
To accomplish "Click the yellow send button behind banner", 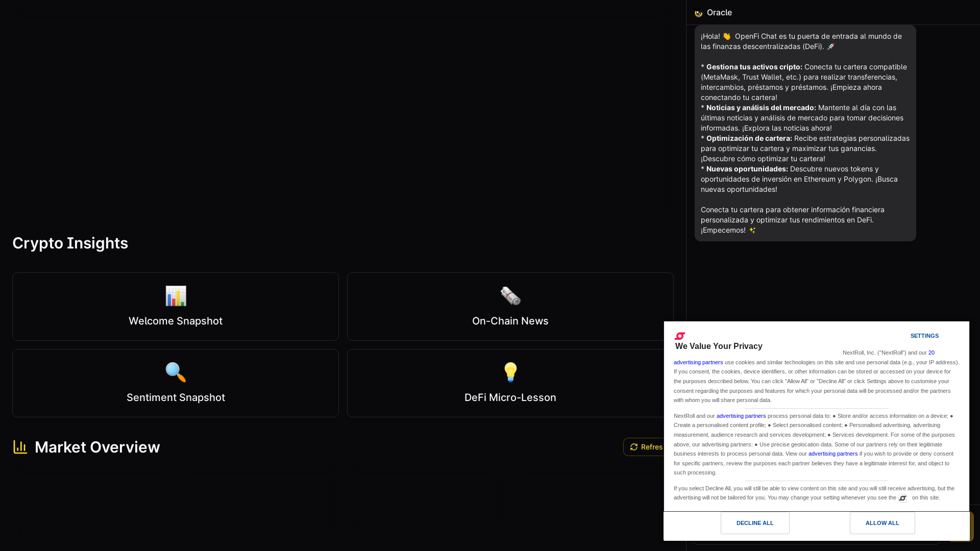I will pyautogui.click(x=971, y=527).
